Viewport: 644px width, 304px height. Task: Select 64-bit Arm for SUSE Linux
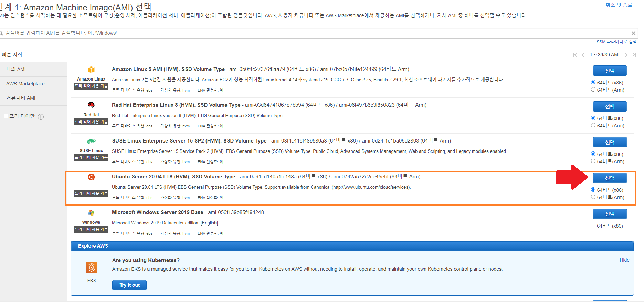click(593, 161)
